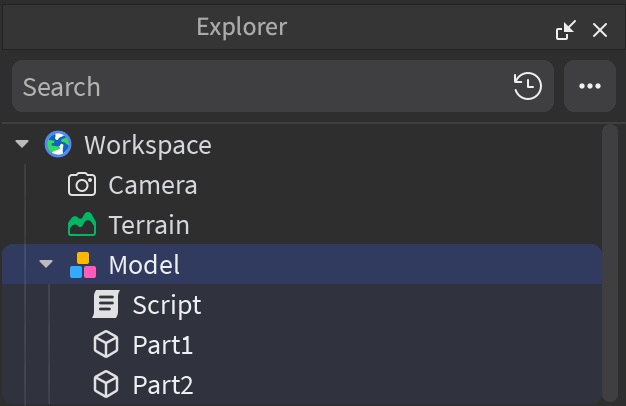
Task: Click the Explorer panel title
Action: [242, 27]
